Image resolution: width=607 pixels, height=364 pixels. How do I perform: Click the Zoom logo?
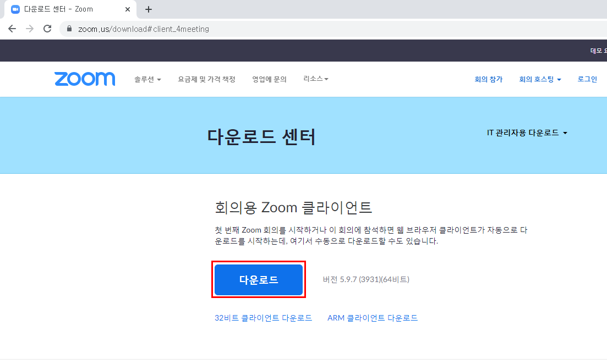pyautogui.click(x=85, y=79)
